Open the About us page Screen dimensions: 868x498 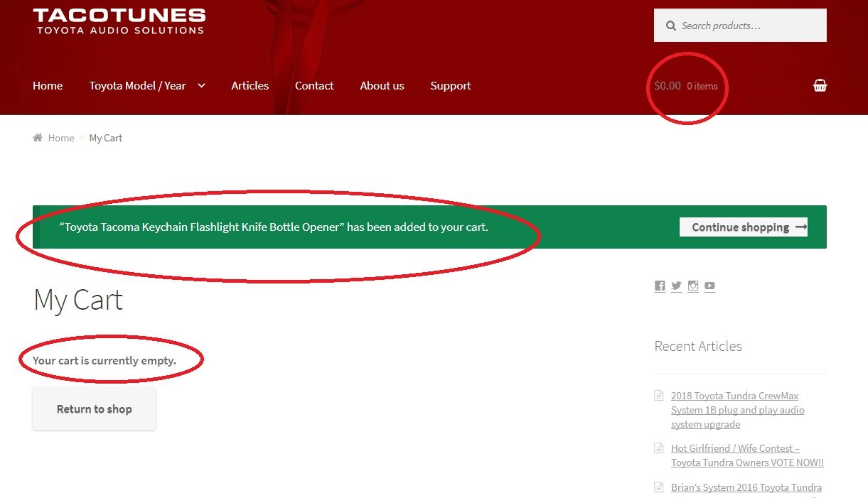coord(382,86)
